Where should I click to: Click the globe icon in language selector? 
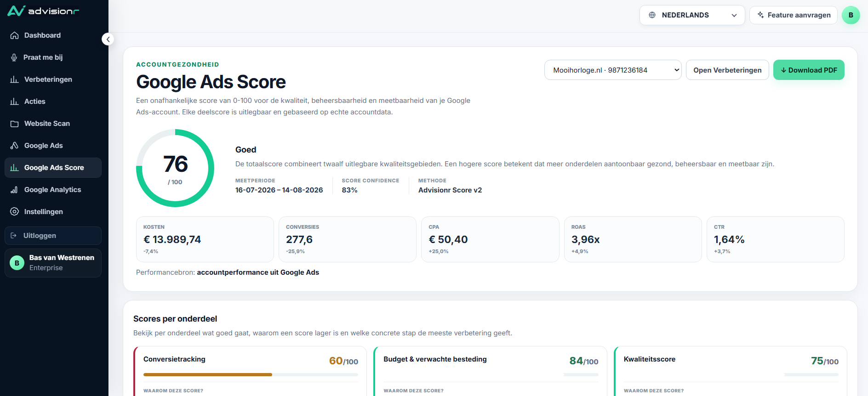click(x=652, y=15)
